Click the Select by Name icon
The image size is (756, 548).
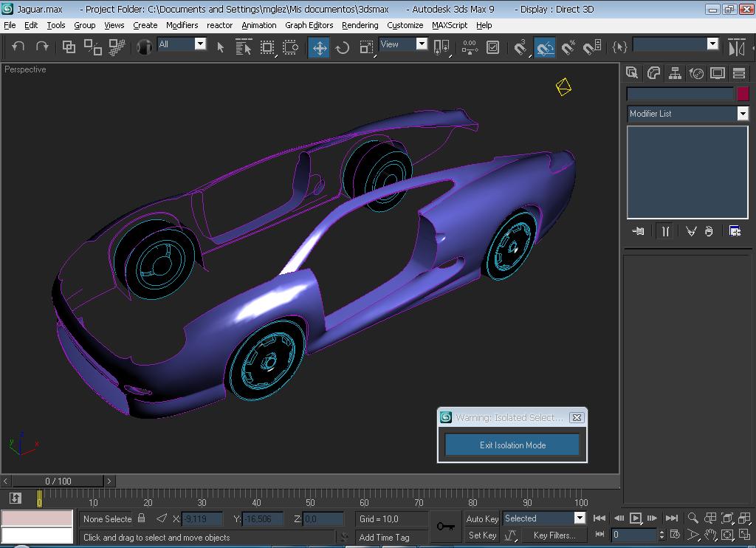click(x=244, y=47)
